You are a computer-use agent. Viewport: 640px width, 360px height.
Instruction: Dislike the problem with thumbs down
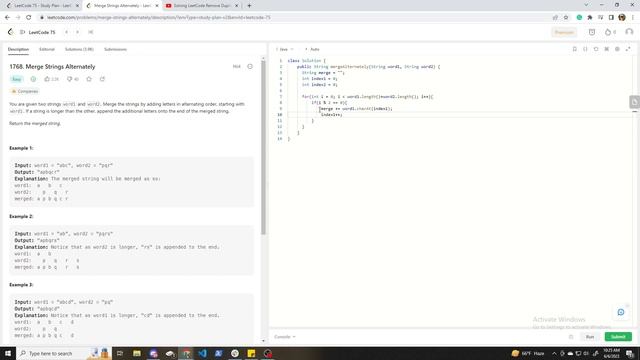[73, 79]
